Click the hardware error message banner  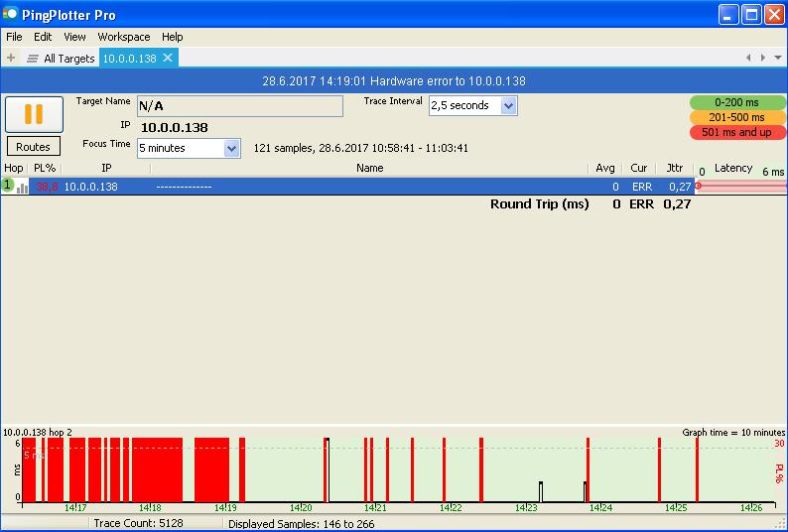(x=394, y=81)
